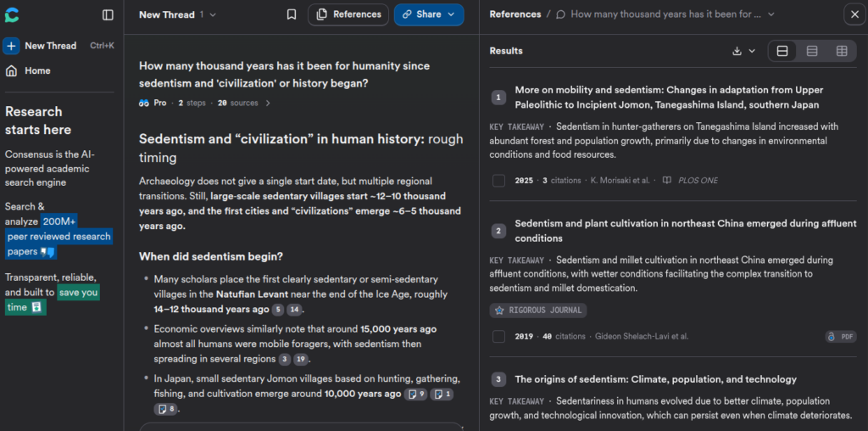This screenshot has width=868, height=431.
Task: Expand the Pro steps and sources details
Action: coord(269,103)
